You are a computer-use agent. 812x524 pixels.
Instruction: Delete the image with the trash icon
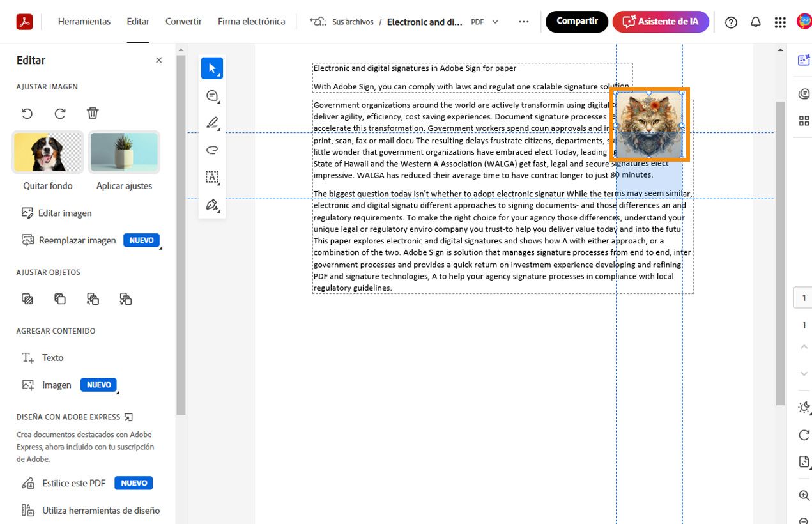[x=93, y=112]
